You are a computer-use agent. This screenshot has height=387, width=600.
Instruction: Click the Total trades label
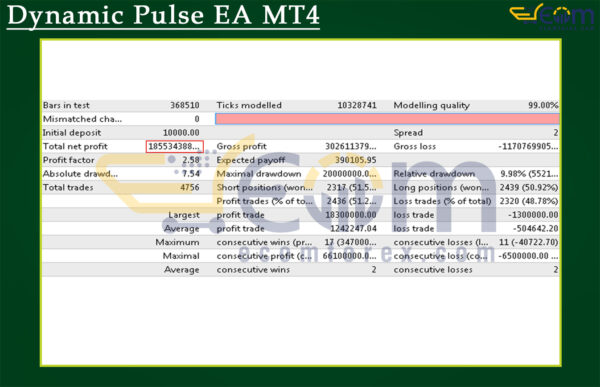(68, 188)
